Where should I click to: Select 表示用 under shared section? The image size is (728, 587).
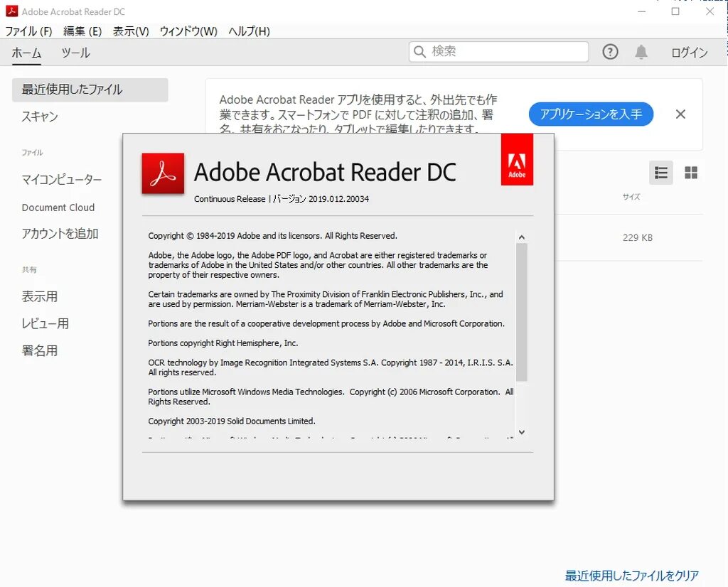[x=40, y=296]
